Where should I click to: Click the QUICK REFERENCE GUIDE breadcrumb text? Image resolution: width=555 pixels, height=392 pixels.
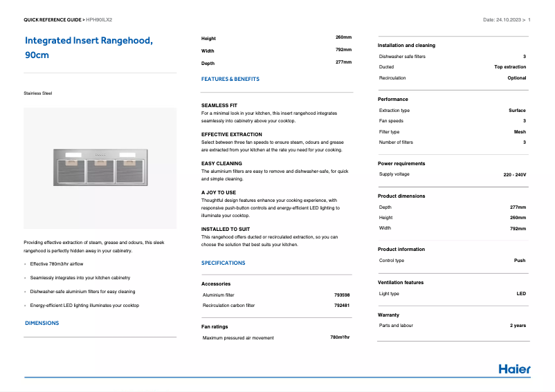(x=52, y=20)
